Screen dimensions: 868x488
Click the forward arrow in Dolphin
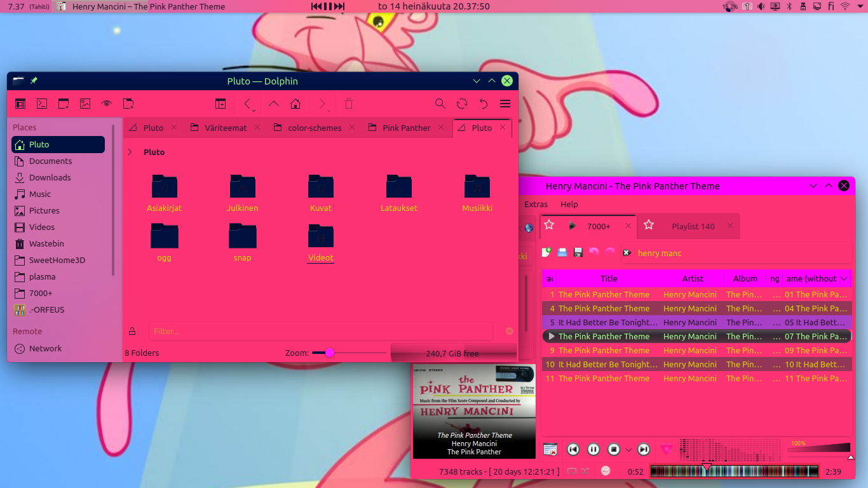[x=323, y=104]
